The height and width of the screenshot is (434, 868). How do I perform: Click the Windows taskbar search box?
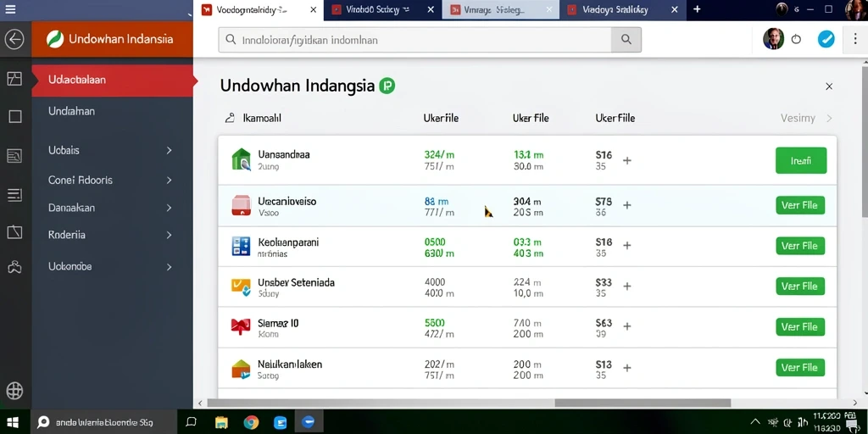pos(103,422)
